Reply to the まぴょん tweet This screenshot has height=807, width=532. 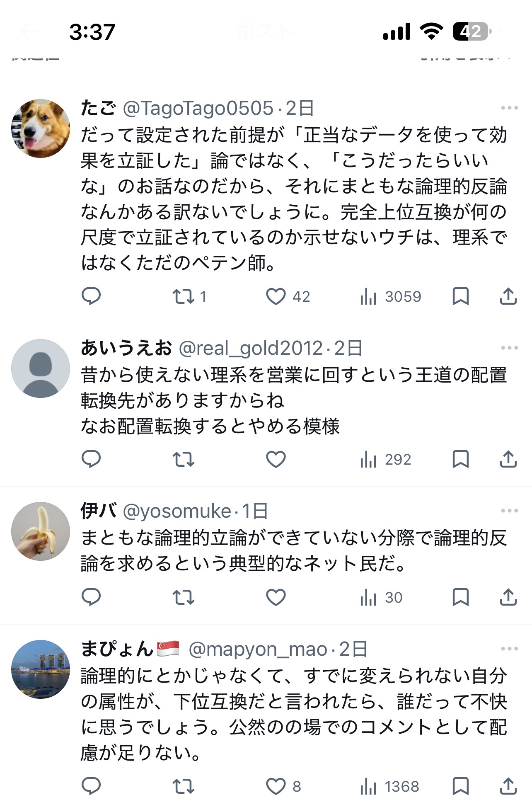tap(91, 786)
